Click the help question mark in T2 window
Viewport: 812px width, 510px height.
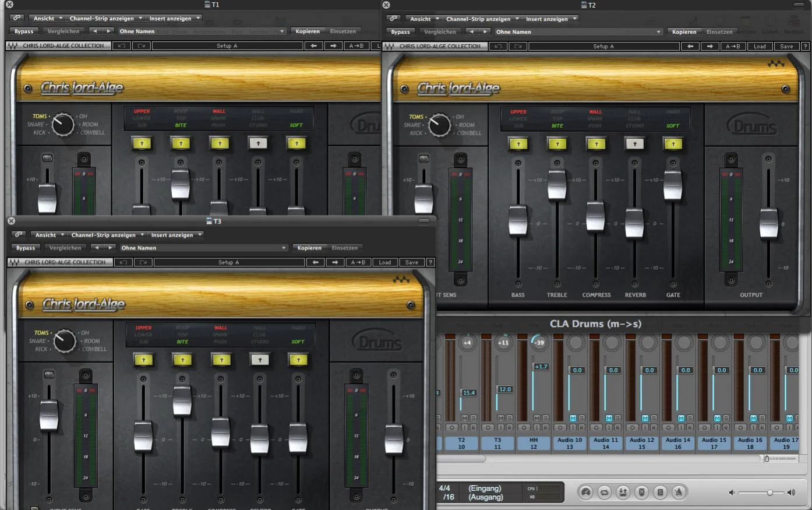click(x=805, y=47)
